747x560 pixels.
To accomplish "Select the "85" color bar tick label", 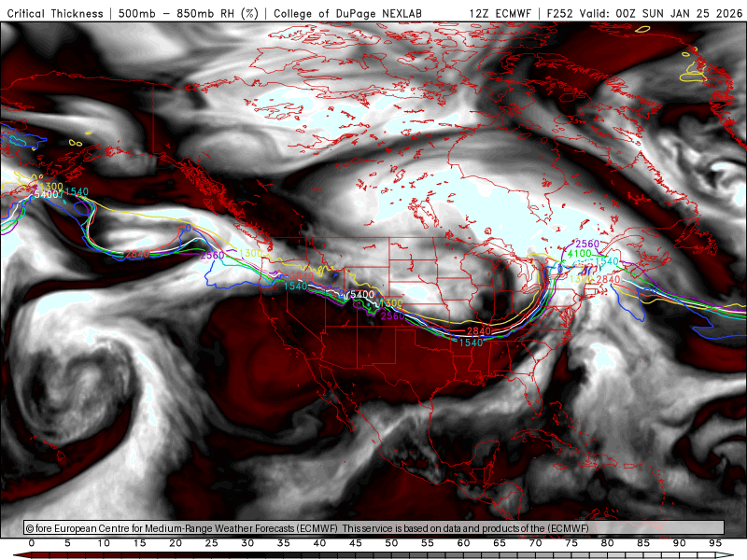I will click(643, 543).
